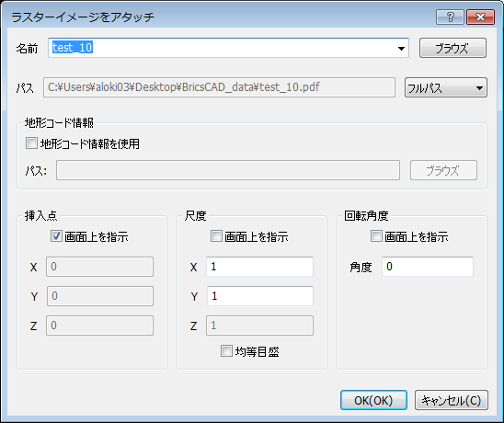The height and width of the screenshot is (423, 504).
Task: Expand the フルパス path type dropdown
Action: click(x=446, y=87)
